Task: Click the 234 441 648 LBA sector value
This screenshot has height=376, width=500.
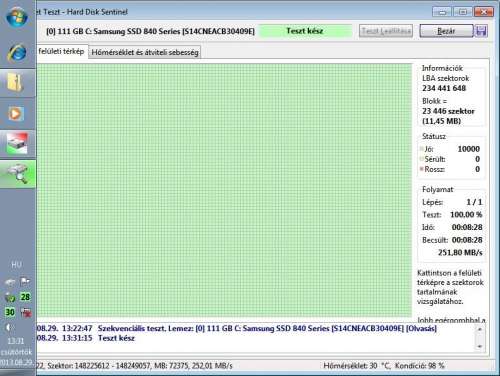Action: point(444,88)
